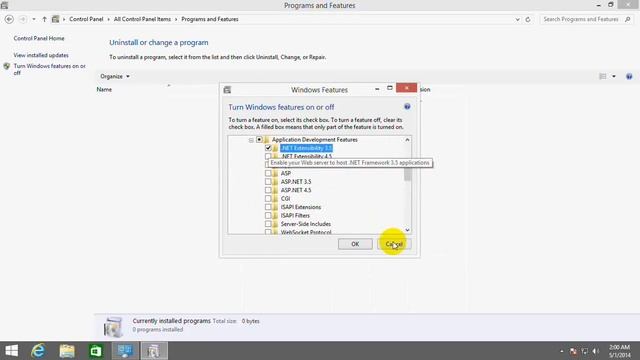Open the view options dropdown arrow

click(x=614, y=76)
